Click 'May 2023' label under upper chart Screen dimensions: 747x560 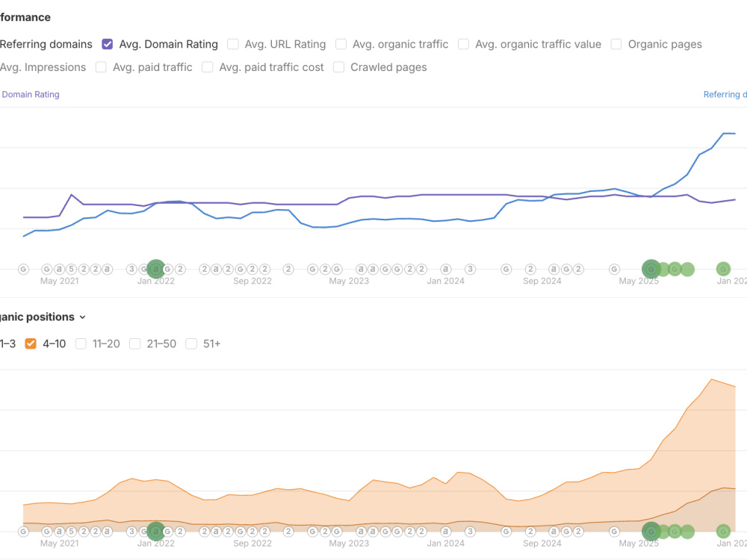pyautogui.click(x=349, y=281)
